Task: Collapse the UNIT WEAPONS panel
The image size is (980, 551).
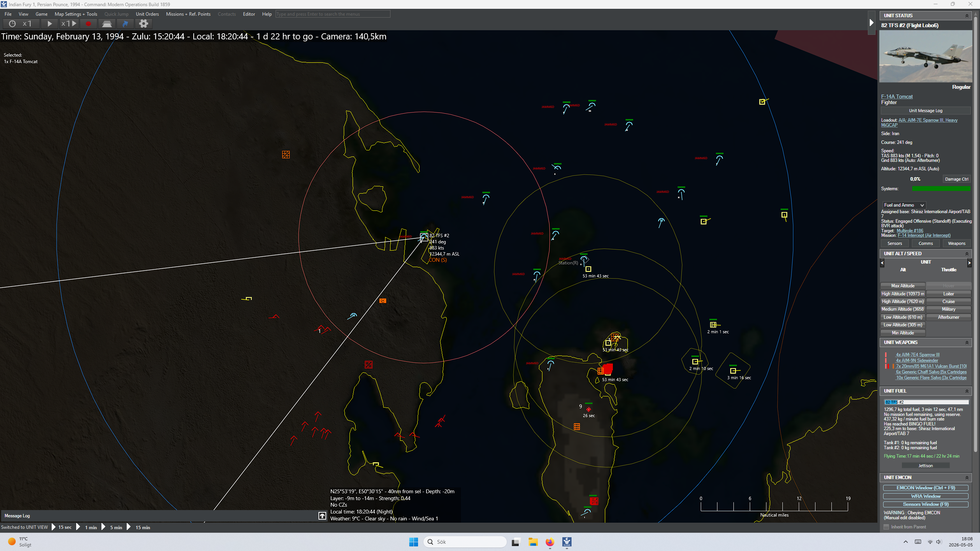Action: pos(967,342)
